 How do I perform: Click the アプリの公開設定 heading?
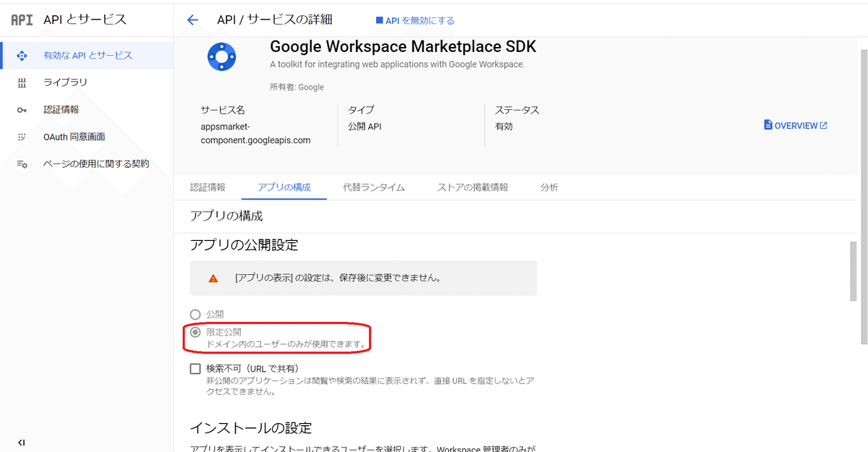244,245
